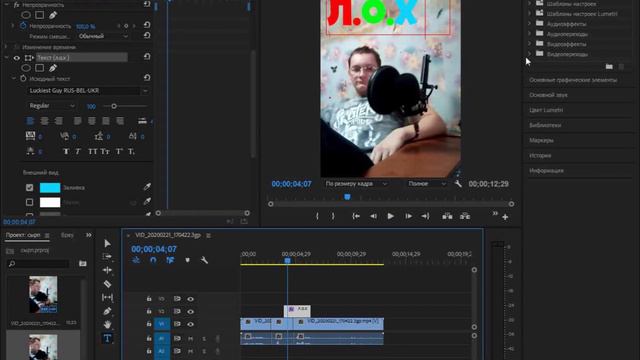The image size is (640, 360).
Task: Step forward one frame
Action: coord(408,216)
